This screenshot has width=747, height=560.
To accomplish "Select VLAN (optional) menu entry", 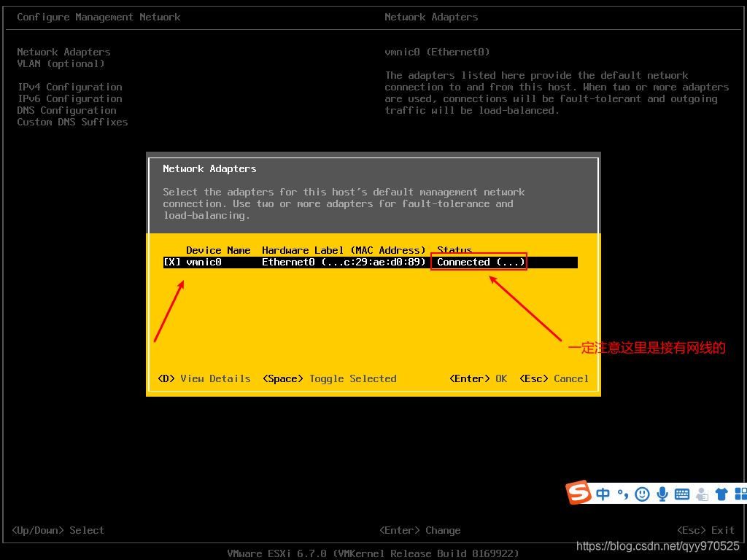I will (x=61, y=63).
